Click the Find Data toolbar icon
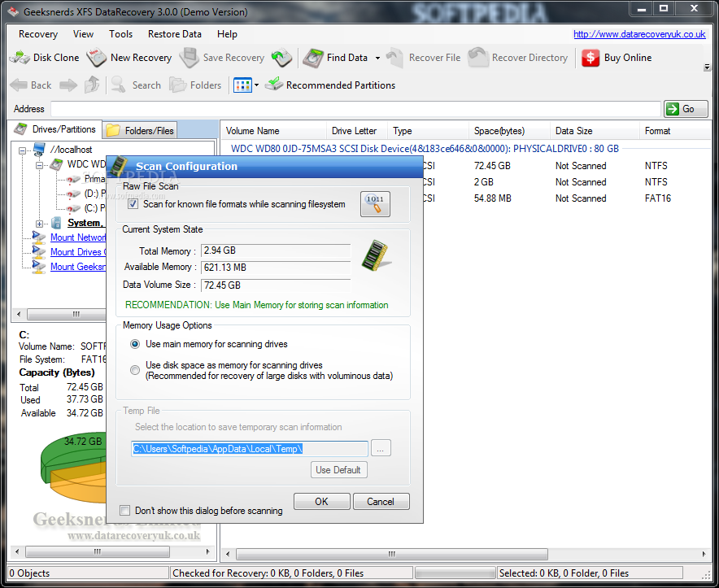The width and height of the screenshot is (719, 588). pyautogui.click(x=313, y=58)
